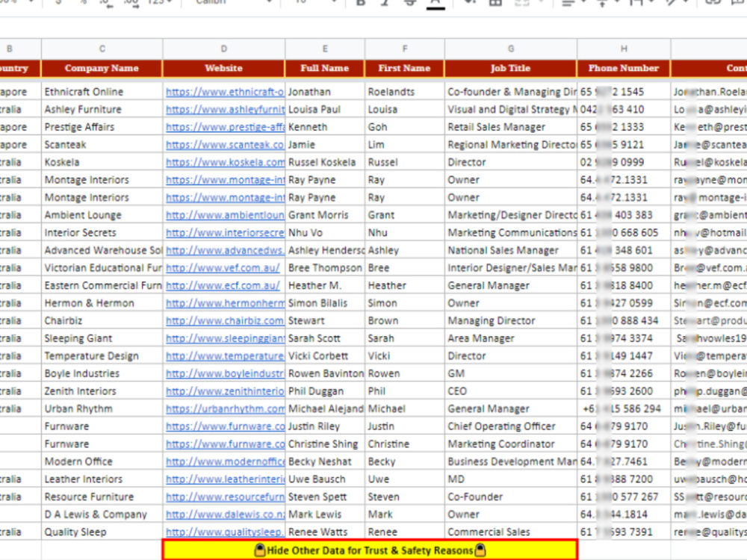Open the text color tool
Screen dimensions: 747x560
[435, 3]
